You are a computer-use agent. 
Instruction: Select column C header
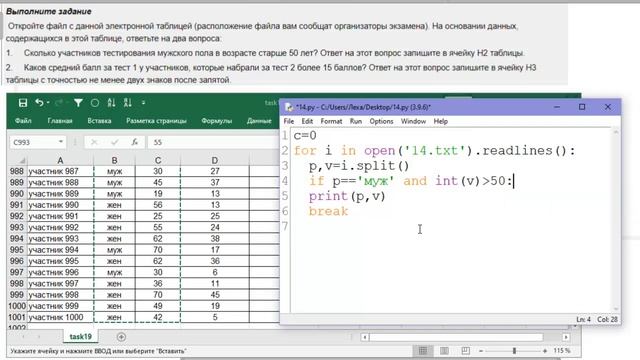158,160
